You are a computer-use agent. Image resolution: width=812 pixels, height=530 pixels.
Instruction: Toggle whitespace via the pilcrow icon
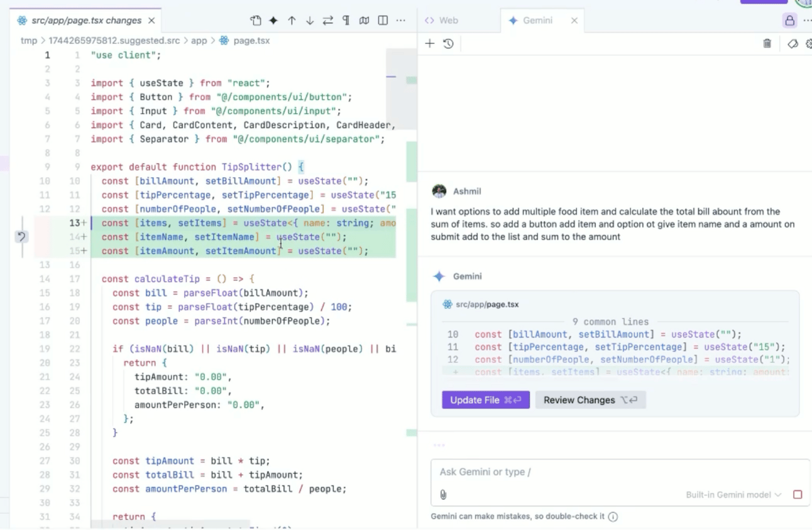tap(346, 21)
